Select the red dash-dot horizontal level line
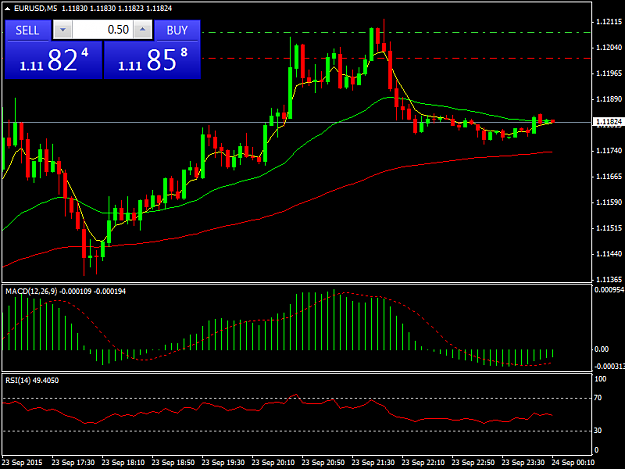The height and width of the screenshot is (469, 625). [395, 59]
